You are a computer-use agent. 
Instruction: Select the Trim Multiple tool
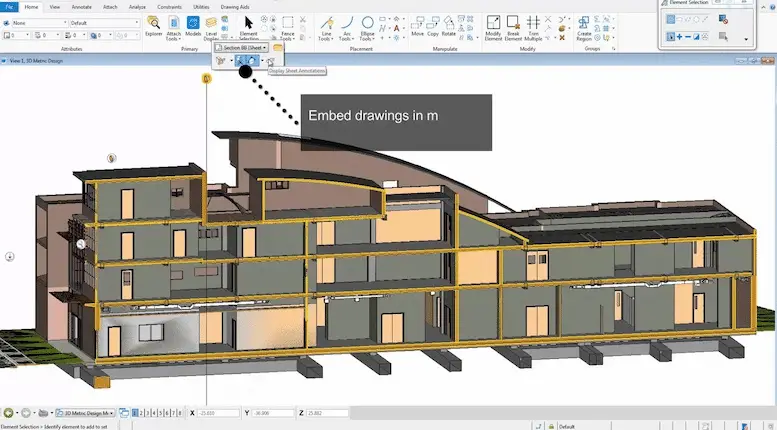pyautogui.click(x=533, y=28)
